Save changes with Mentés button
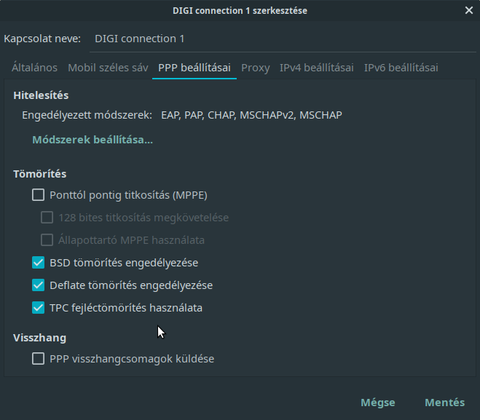 point(444,403)
